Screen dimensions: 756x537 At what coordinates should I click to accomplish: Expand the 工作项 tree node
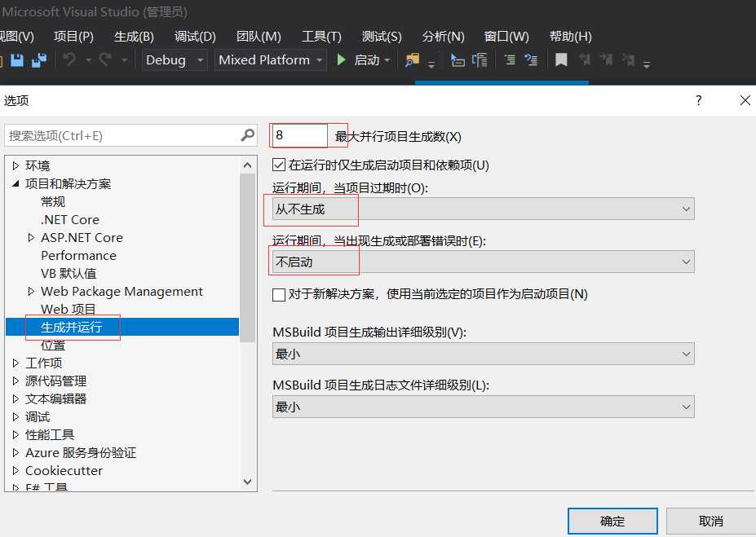tap(15, 363)
